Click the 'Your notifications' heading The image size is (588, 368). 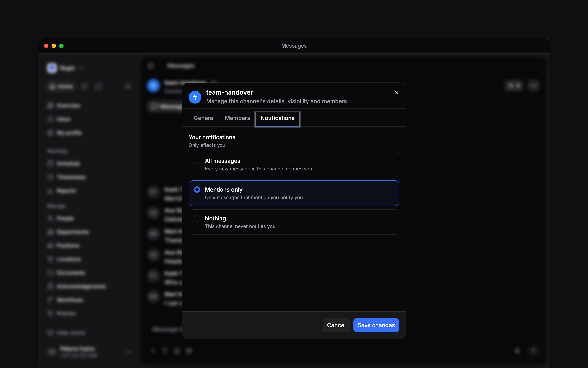pos(212,137)
